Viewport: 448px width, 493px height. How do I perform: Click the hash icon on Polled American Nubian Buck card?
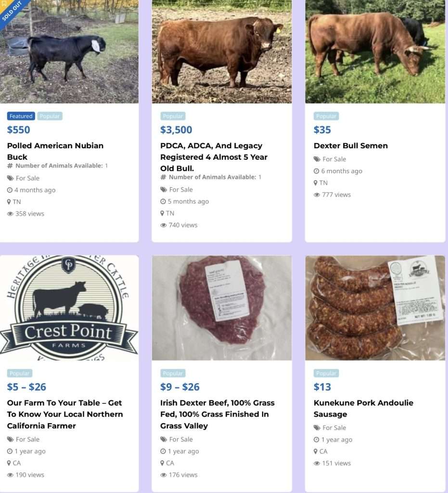(x=10, y=166)
